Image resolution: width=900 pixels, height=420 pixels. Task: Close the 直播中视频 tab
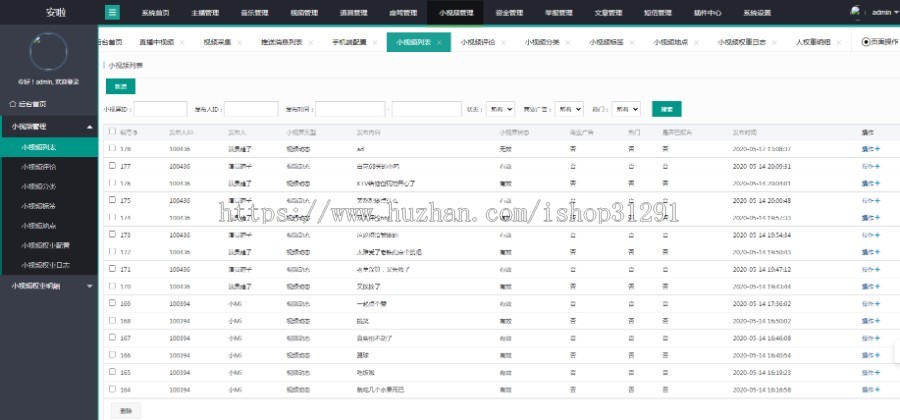pos(181,42)
